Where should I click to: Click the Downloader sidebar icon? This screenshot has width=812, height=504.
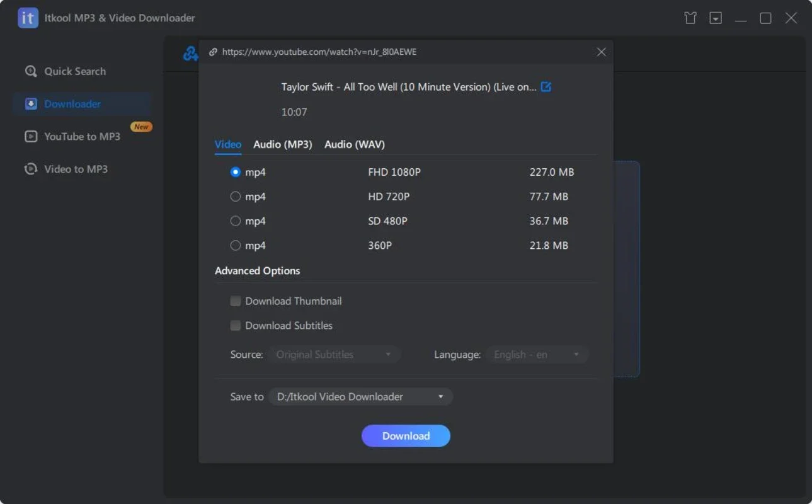point(31,104)
